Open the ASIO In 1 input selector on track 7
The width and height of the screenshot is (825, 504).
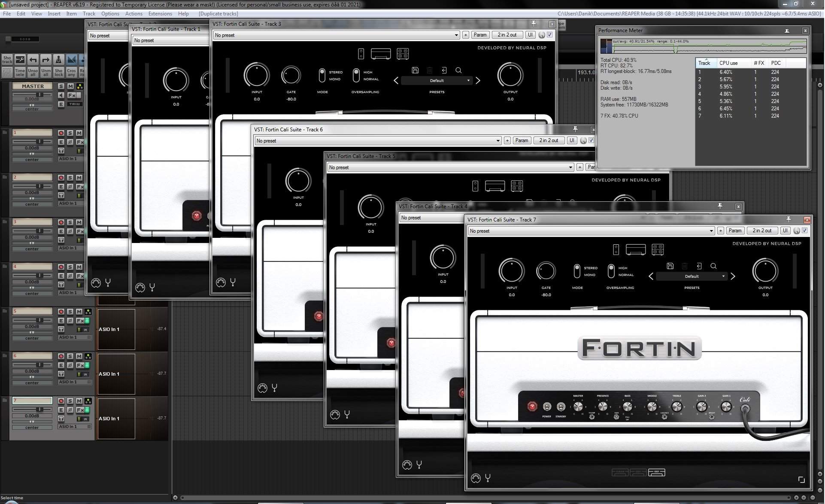(75, 427)
